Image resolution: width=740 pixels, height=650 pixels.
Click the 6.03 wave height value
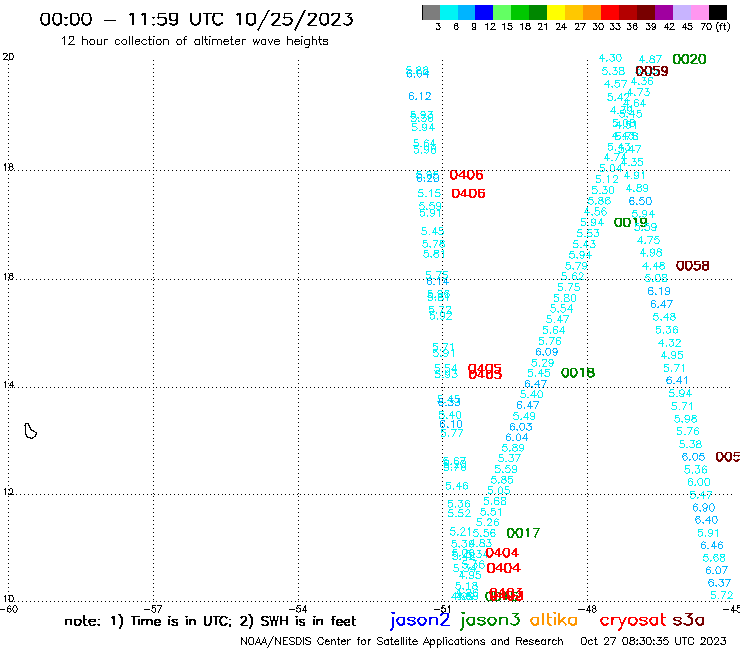click(x=521, y=427)
